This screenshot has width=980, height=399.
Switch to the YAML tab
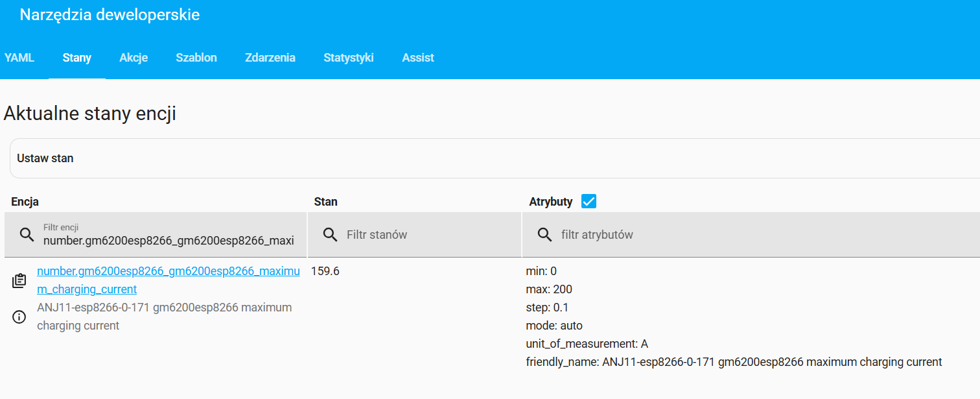(x=19, y=58)
